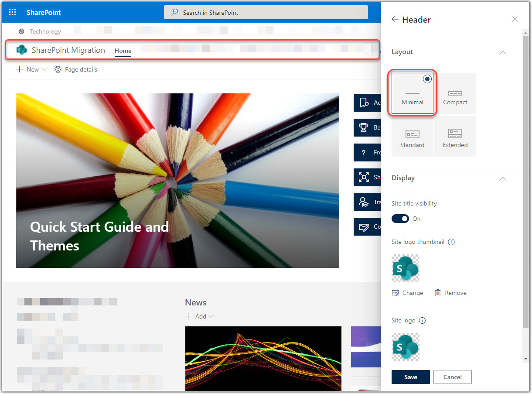Screen dimensions: 532x394
Task: Open the Benefits trophy quick link icon
Action: 365,127
